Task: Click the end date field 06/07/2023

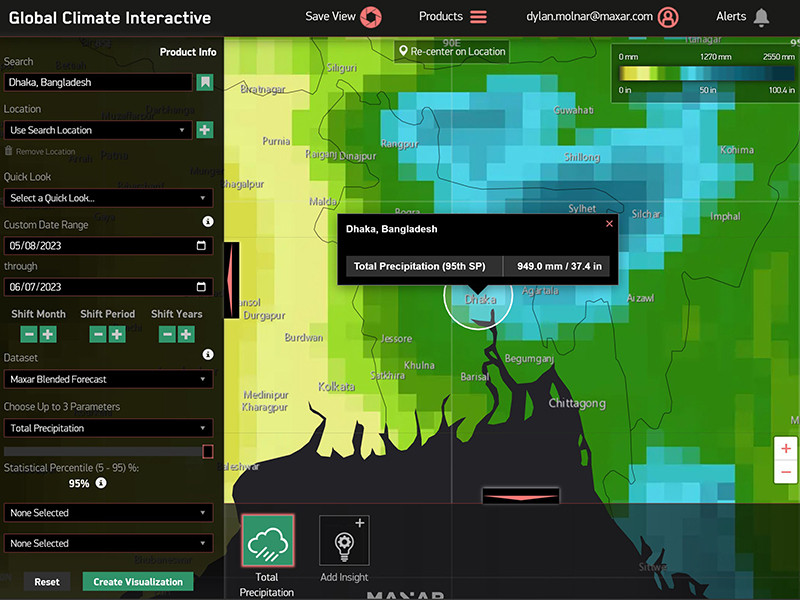Action: click(x=108, y=287)
